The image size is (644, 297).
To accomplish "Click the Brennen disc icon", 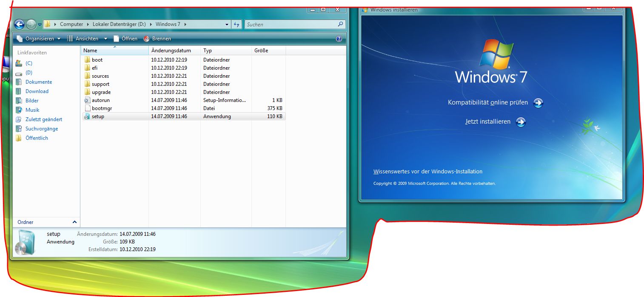I will click(147, 39).
